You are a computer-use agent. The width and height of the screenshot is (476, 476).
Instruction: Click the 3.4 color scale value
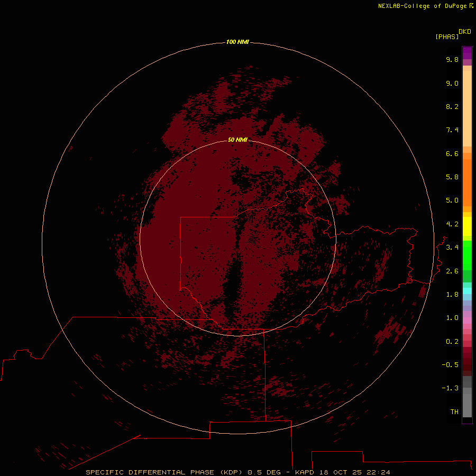click(x=452, y=248)
